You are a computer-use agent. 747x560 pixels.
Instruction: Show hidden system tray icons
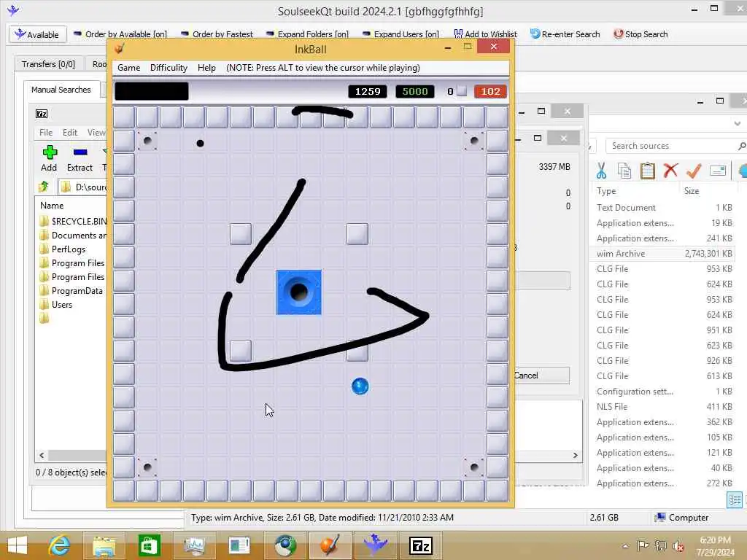(x=625, y=545)
